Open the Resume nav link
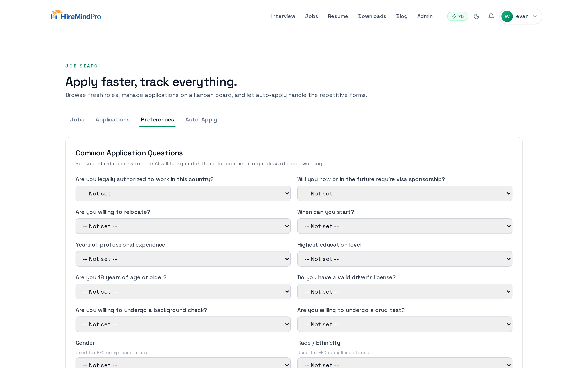Viewport: 588px width, 368px height. (x=338, y=16)
